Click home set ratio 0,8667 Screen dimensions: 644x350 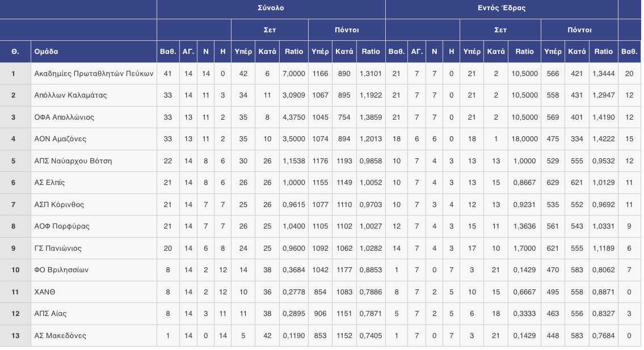click(x=524, y=183)
